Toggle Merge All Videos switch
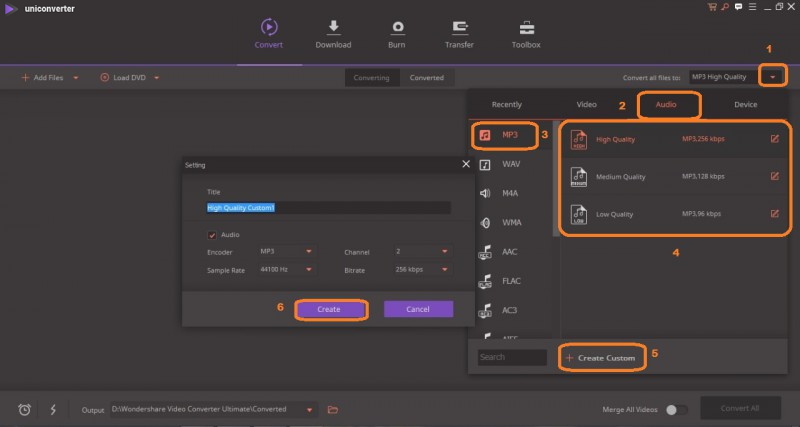The height and width of the screenshot is (427, 800). [677, 410]
